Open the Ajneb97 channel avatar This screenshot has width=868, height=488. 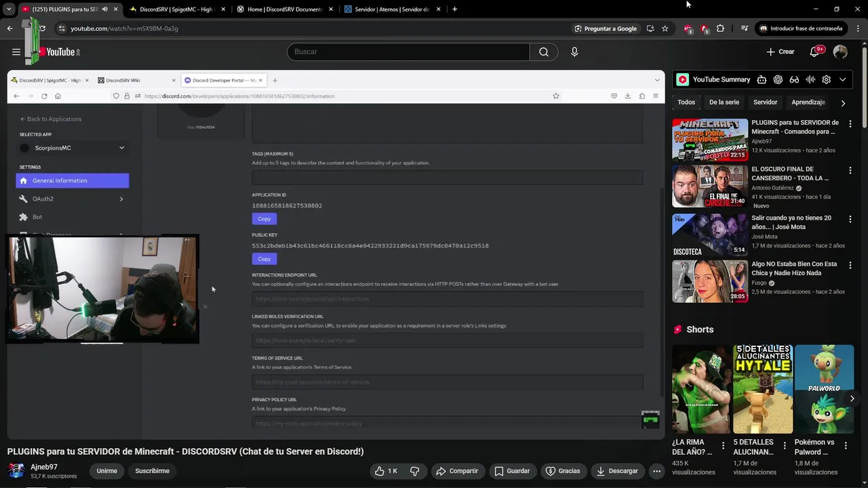pos(16,471)
